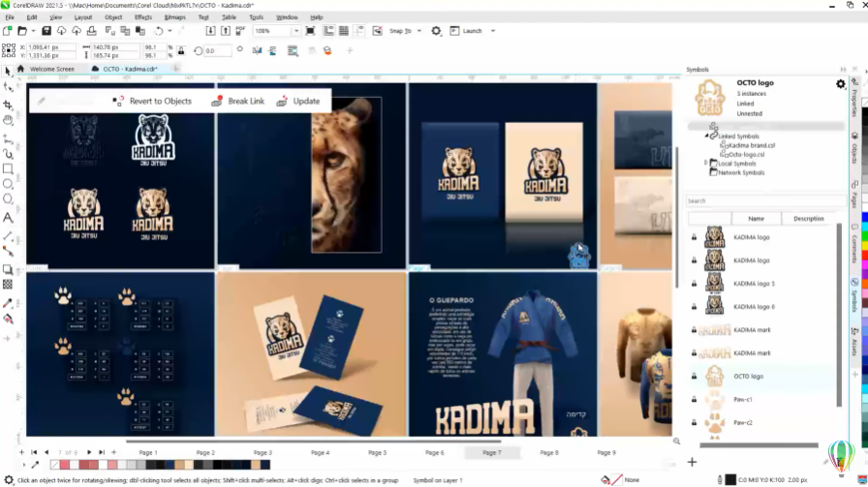Select the Transparency tool
The width and height of the screenshot is (868, 487).
tap(8, 285)
